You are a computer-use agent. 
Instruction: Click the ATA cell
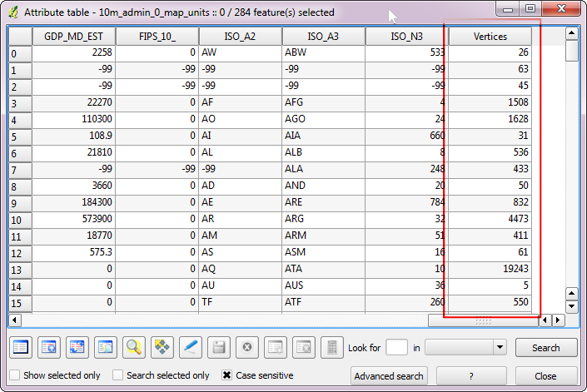point(323,269)
